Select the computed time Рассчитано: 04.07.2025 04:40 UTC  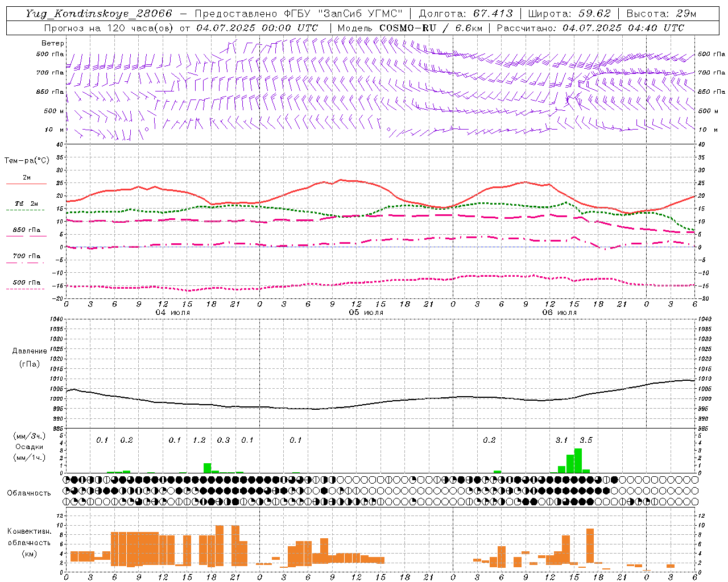tap(590, 28)
